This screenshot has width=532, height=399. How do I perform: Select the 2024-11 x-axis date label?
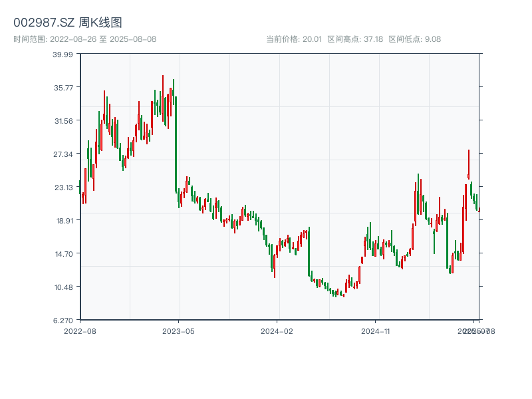tap(376, 331)
